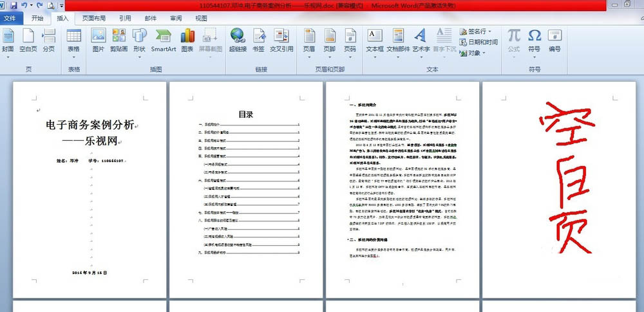Image resolution: width=644 pixels, height=312 pixels.
Task: Open the arrow next to 对象
Action: click(x=484, y=53)
